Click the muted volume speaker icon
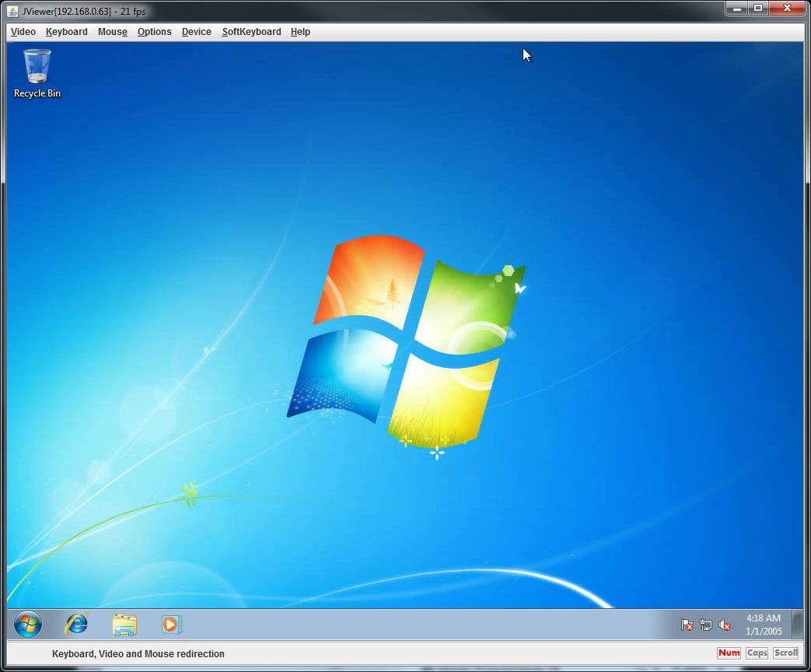 point(725,625)
